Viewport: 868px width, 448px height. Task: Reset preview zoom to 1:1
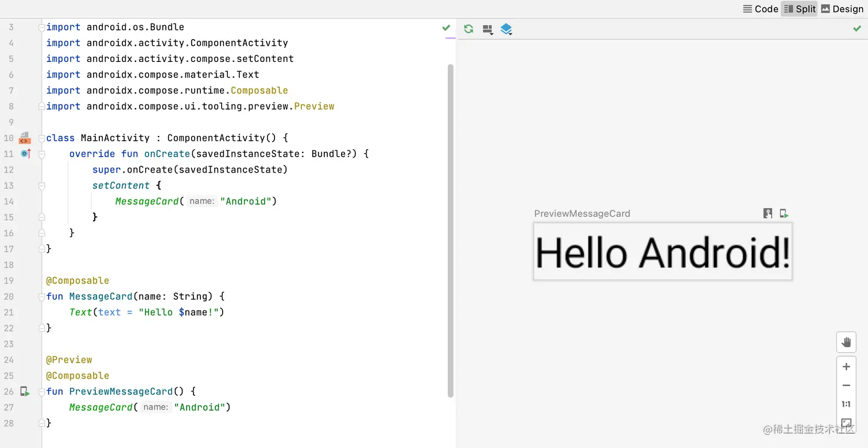click(846, 404)
